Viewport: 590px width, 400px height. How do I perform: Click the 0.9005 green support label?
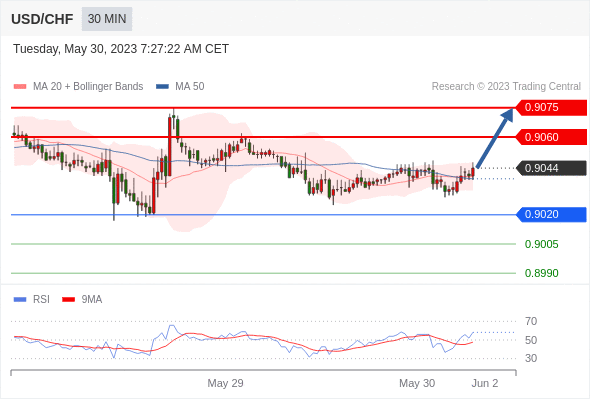(x=541, y=245)
